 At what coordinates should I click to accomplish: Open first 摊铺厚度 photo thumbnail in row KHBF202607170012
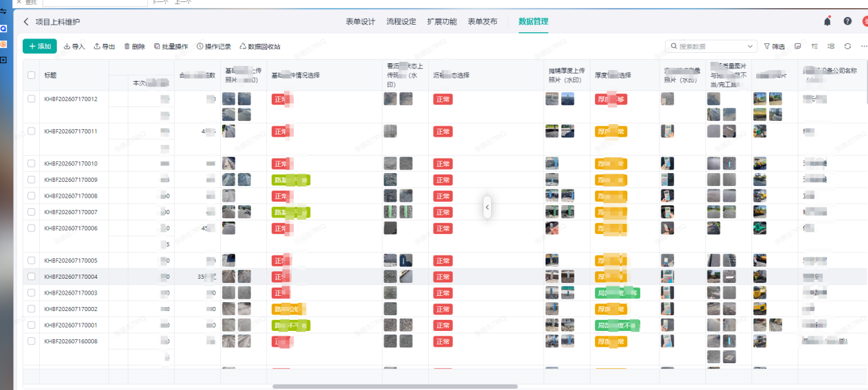[552, 99]
